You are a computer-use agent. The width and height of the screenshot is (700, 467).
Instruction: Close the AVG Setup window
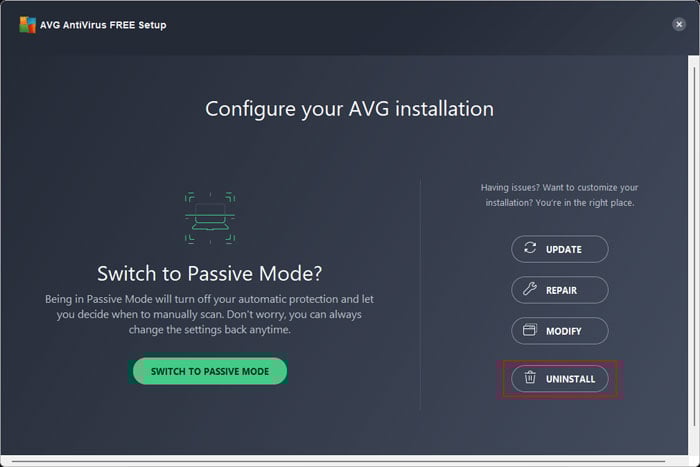[679, 24]
